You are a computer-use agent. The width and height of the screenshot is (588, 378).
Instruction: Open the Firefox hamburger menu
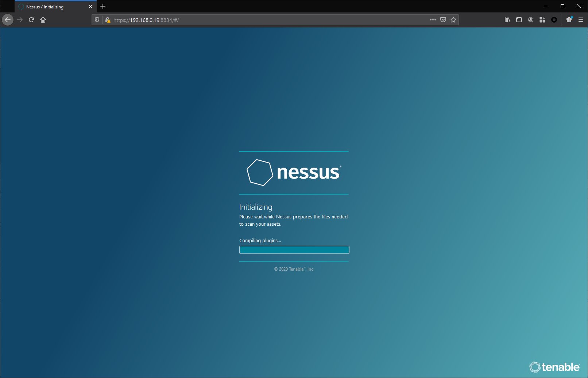(x=581, y=20)
